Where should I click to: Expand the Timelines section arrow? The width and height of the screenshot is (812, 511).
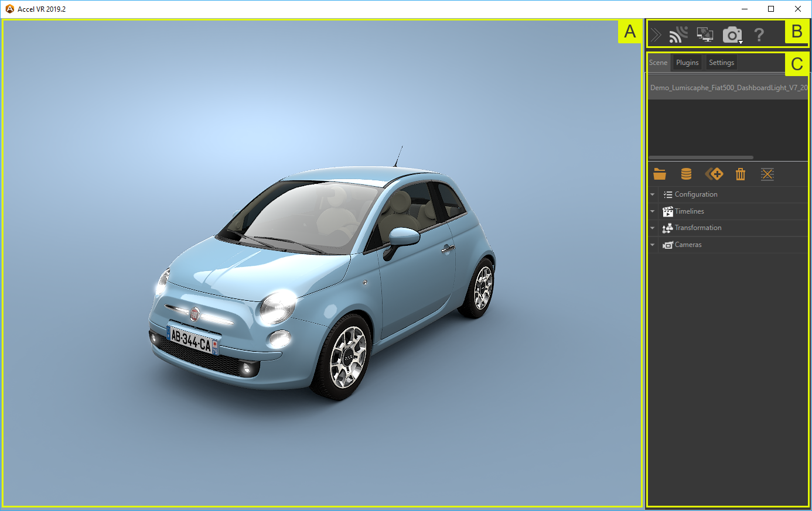(x=653, y=211)
